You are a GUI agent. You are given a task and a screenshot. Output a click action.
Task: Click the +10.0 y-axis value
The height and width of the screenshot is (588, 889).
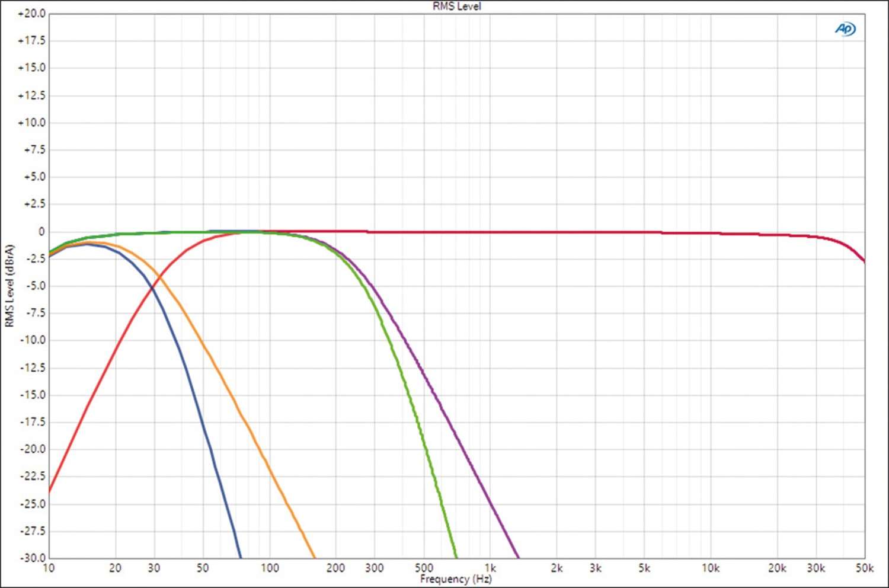pos(31,123)
